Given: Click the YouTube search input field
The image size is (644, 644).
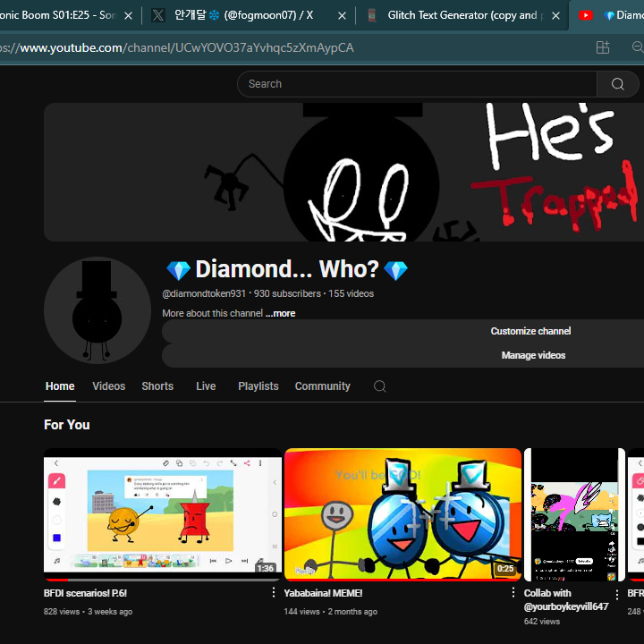Looking at the screenshot, I should click(x=416, y=84).
